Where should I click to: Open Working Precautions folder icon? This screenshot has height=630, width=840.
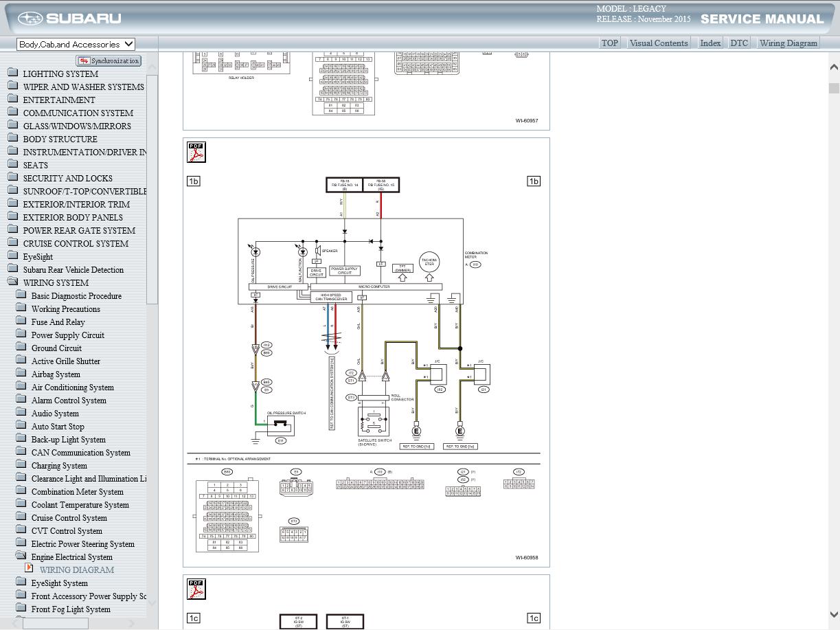[21, 308]
